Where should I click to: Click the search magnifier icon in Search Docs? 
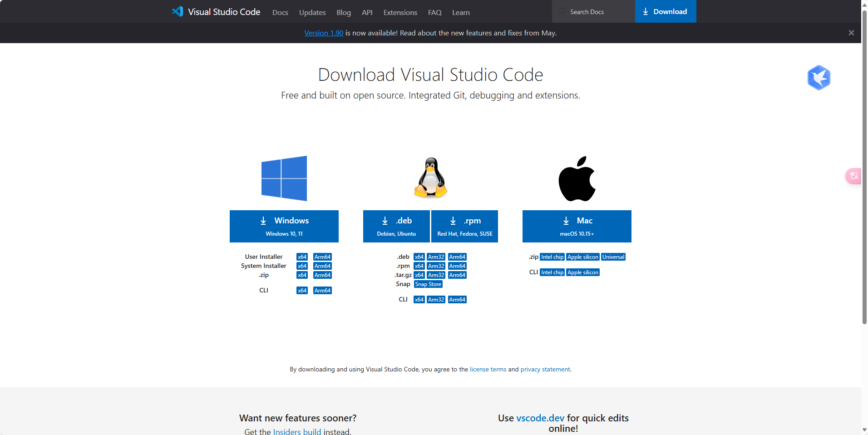[562, 11]
